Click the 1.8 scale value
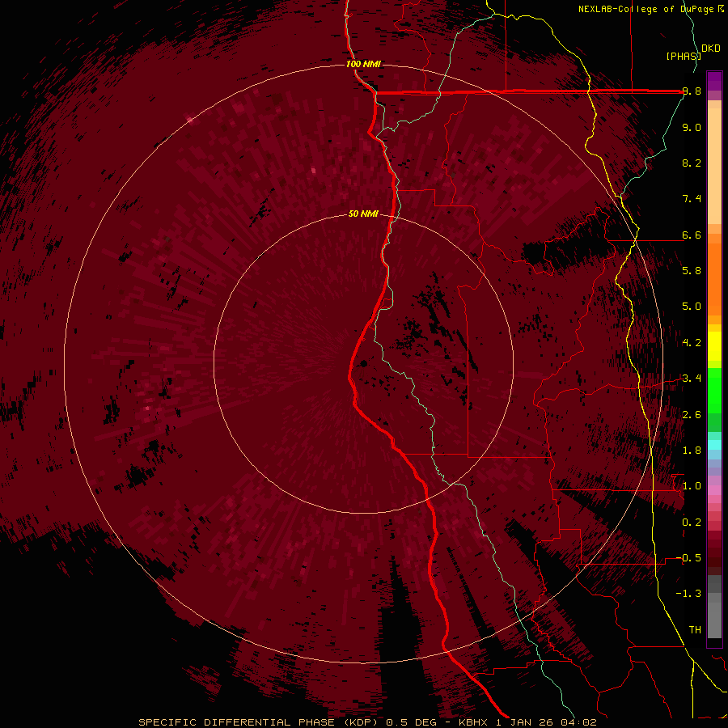 point(692,451)
